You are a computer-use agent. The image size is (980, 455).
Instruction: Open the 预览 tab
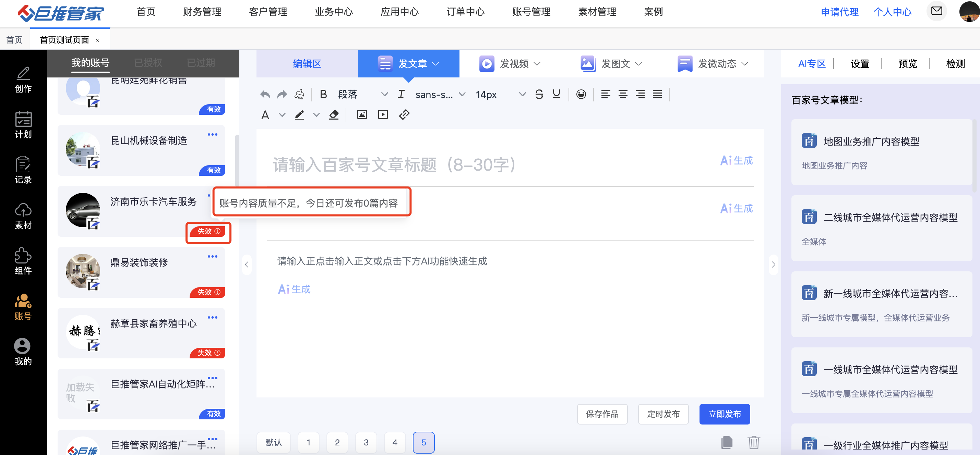tap(907, 64)
